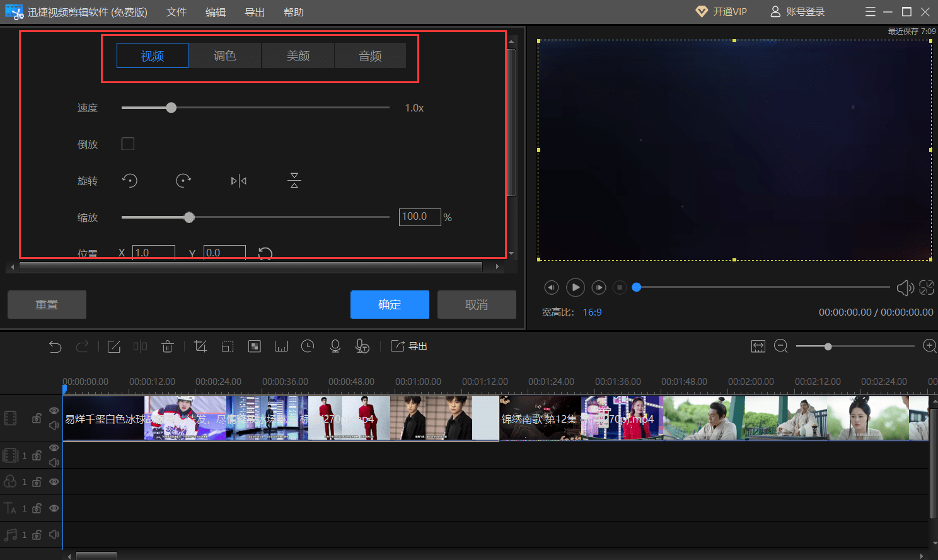Flip the video horizontally
Image resolution: width=938 pixels, height=560 pixels.
pos(239,181)
